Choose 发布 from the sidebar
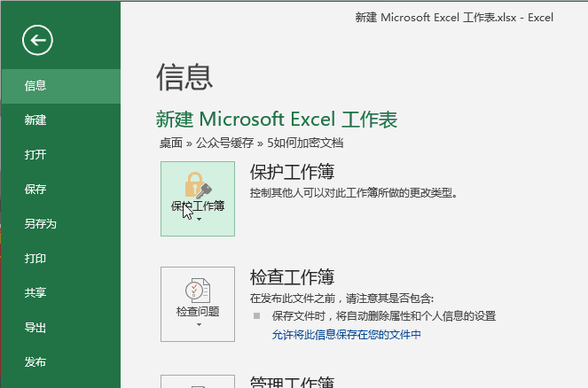Screen dimensions: 588x388 click(x=60, y=361)
